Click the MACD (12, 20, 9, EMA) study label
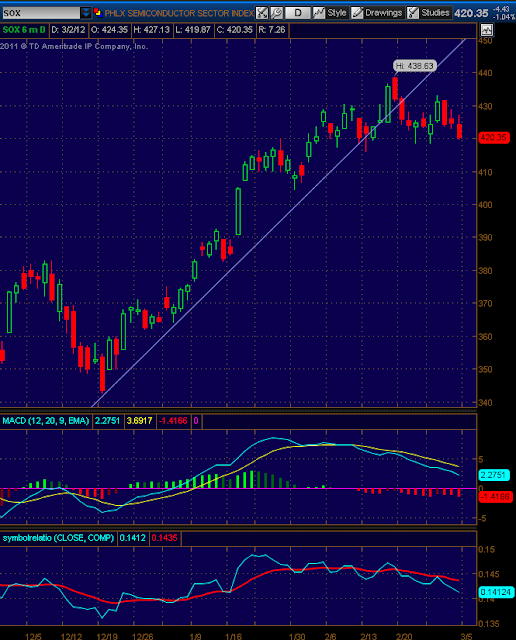The width and height of the screenshot is (516, 640). (x=46, y=421)
